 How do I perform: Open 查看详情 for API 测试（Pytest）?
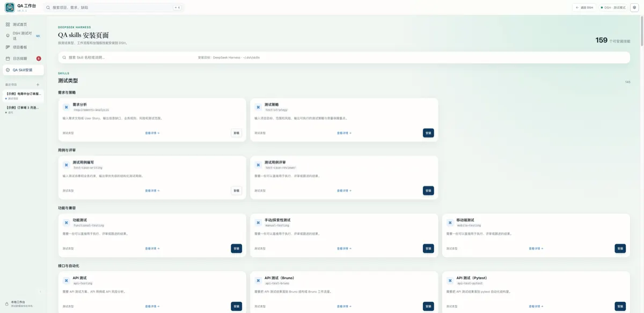click(536, 306)
